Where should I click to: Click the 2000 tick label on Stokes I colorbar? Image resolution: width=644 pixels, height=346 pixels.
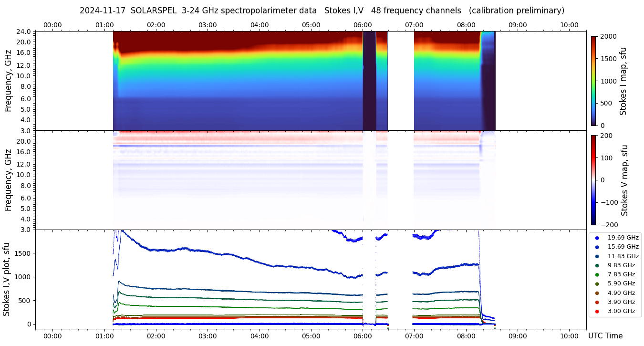(607, 36)
